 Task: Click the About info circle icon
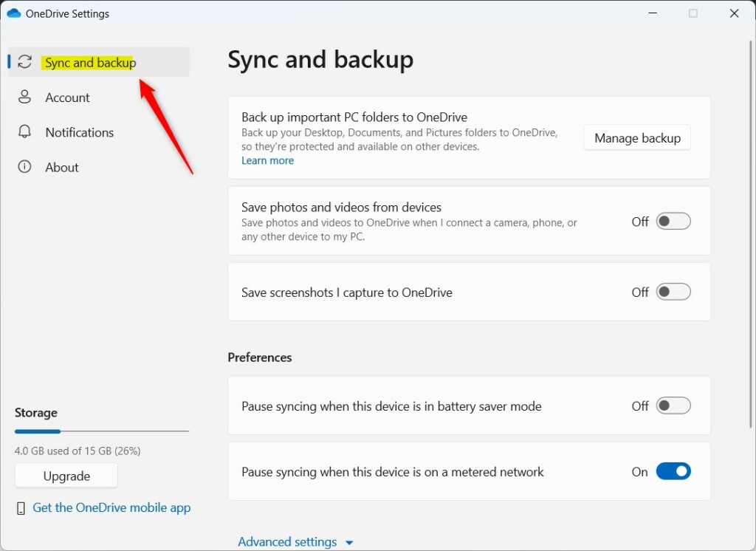tap(24, 166)
